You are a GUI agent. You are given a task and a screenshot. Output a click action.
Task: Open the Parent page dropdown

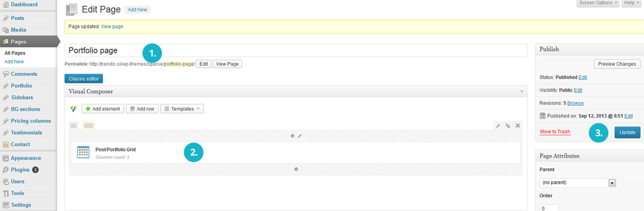pyautogui.click(x=578, y=182)
